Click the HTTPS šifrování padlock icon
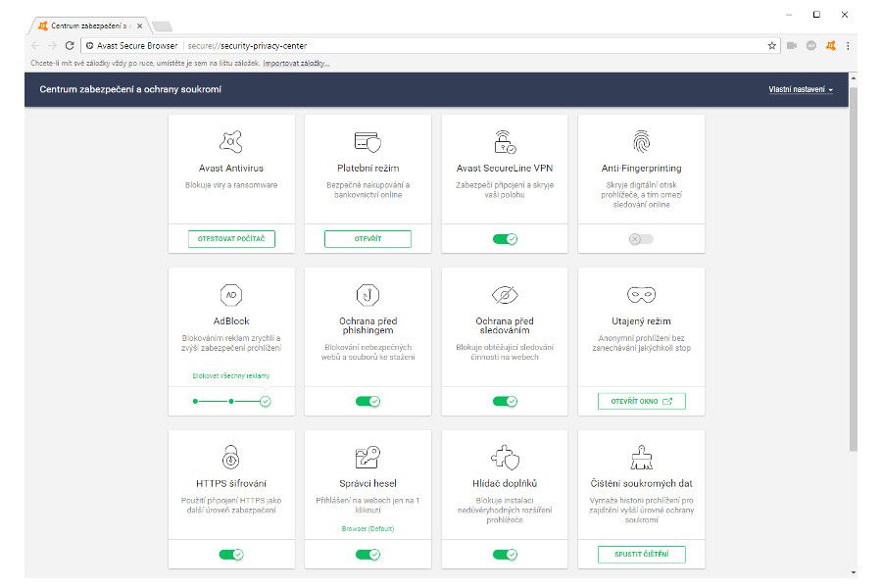 pos(231,457)
